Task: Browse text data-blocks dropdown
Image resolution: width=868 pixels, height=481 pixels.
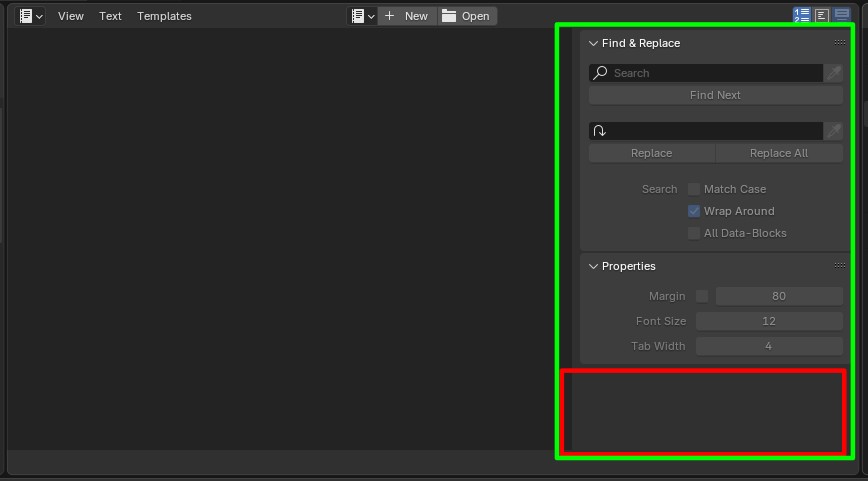Action: click(363, 16)
